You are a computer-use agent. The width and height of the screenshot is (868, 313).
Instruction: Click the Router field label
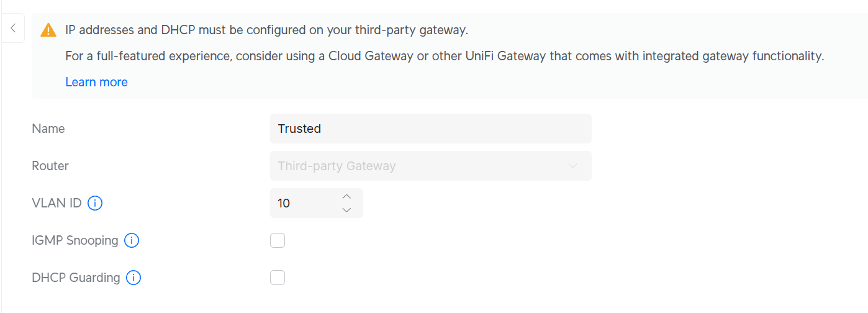click(50, 166)
